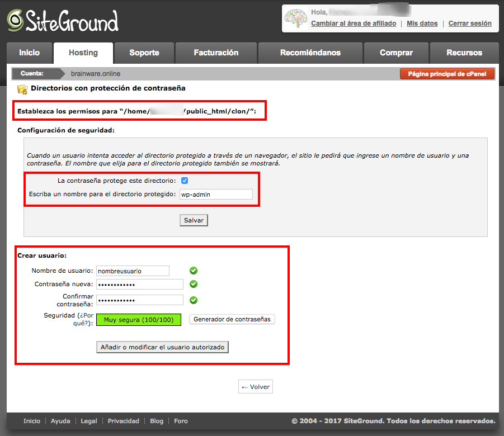The height and width of the screenshot is (436, 504).
Task: Click the SiteGround logo
Action: (x=63, y=21)
